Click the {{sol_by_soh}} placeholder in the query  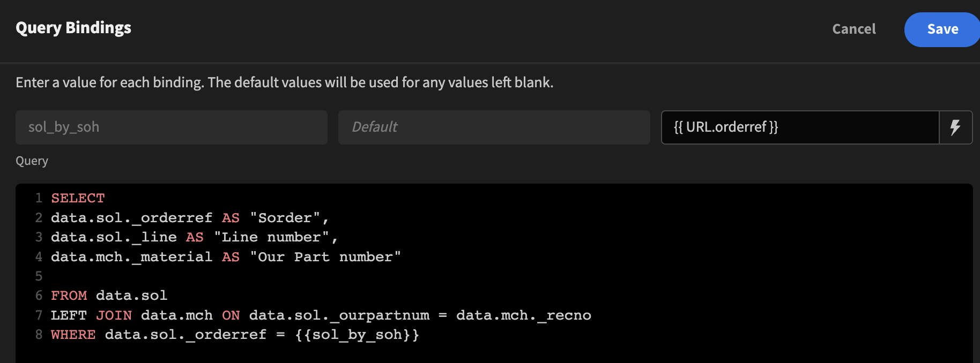(x=357, y=334)
